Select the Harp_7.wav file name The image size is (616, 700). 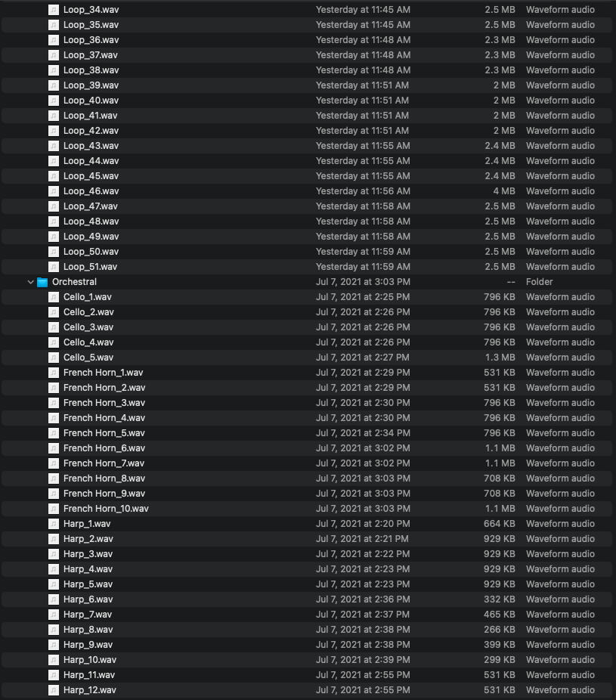tap(88, 615)
